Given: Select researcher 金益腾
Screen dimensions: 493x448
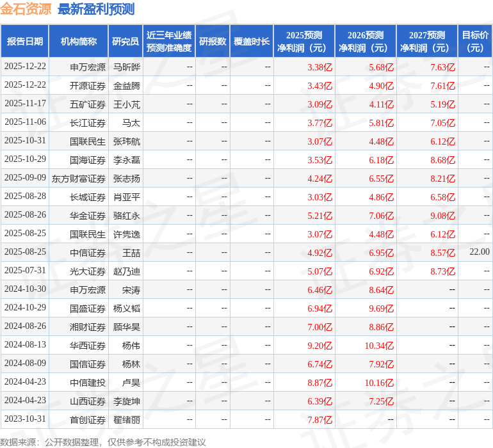Looking at the screenshot, I should coord(127,86).
